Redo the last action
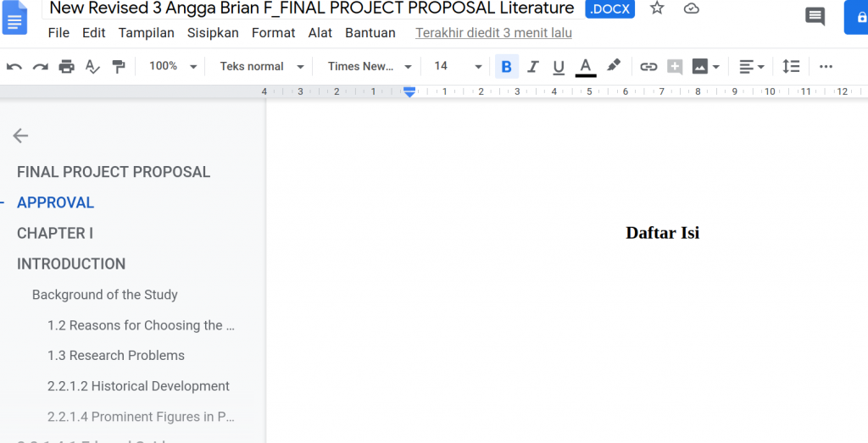Screen dimensions: 868x443 (x=41, y=66)
